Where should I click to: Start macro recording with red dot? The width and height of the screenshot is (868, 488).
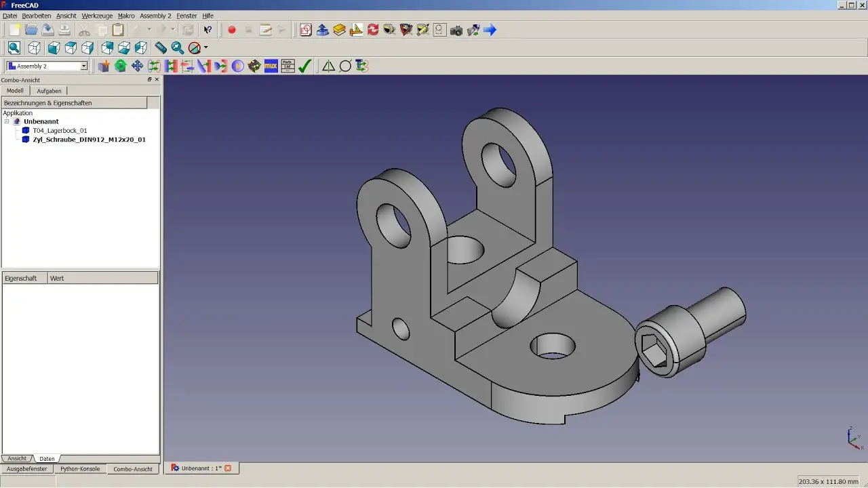pos(231,30)
